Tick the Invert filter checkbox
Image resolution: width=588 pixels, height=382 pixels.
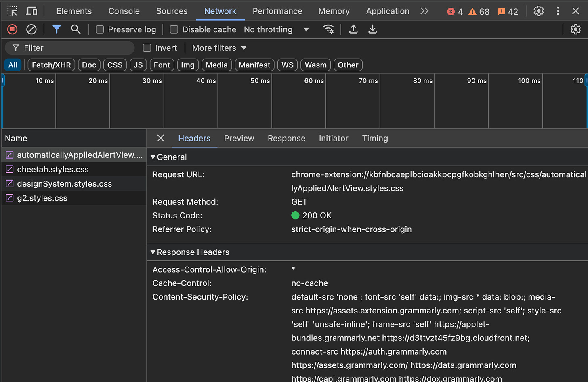point(147,48)
